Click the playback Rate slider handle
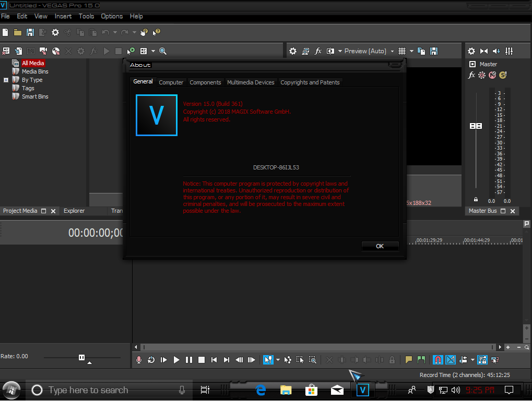Viewport: 532px width, 401px height. 82,357
